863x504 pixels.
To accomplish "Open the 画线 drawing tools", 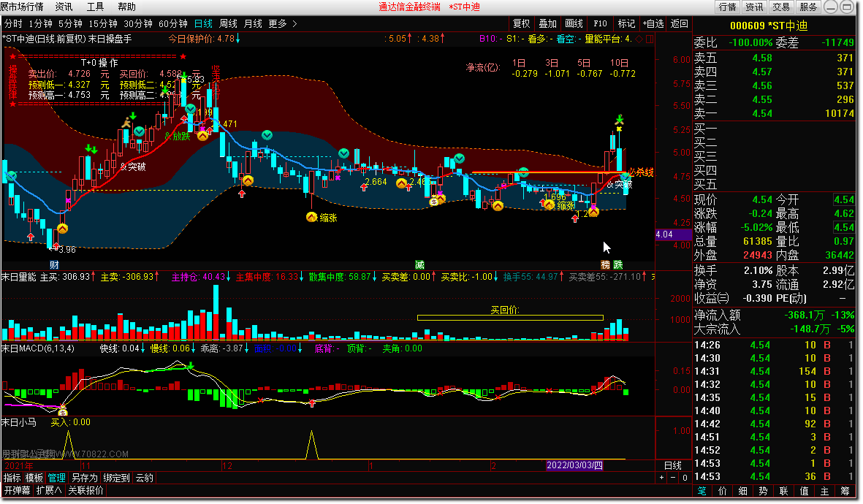I will tap(574, 23).
